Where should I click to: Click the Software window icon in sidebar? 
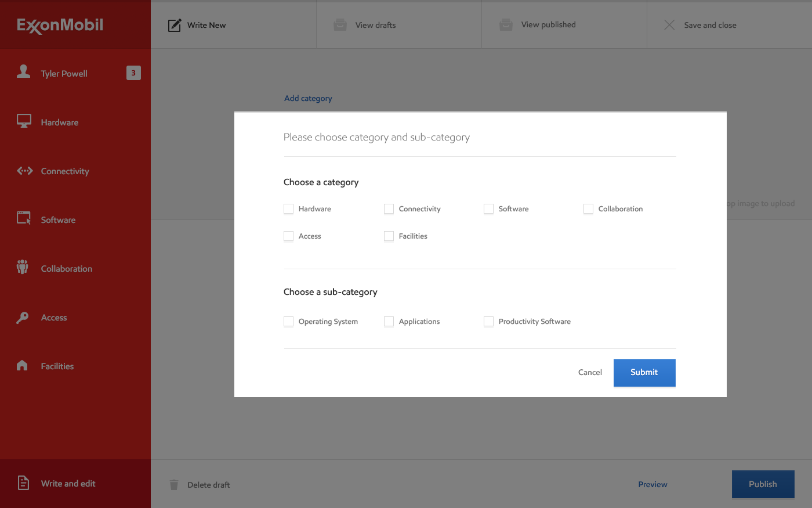pyautogui.click(x=24, y=219)
